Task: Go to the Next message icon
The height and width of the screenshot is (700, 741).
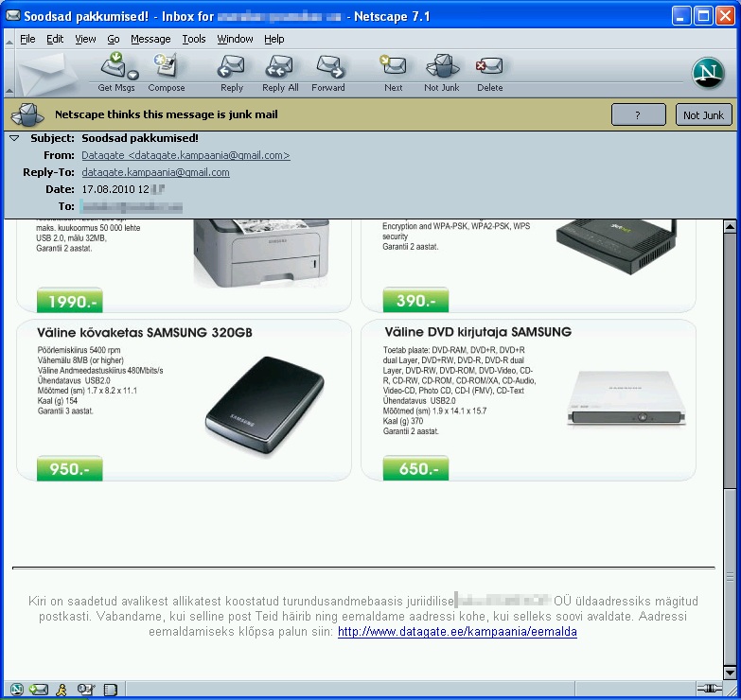Action: click(x=393, y=65)
